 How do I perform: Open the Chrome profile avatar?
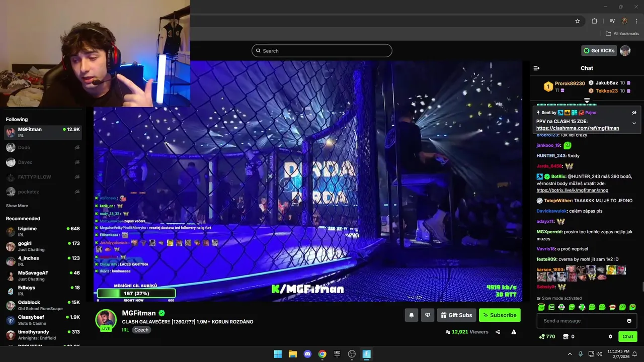(625, 21)
